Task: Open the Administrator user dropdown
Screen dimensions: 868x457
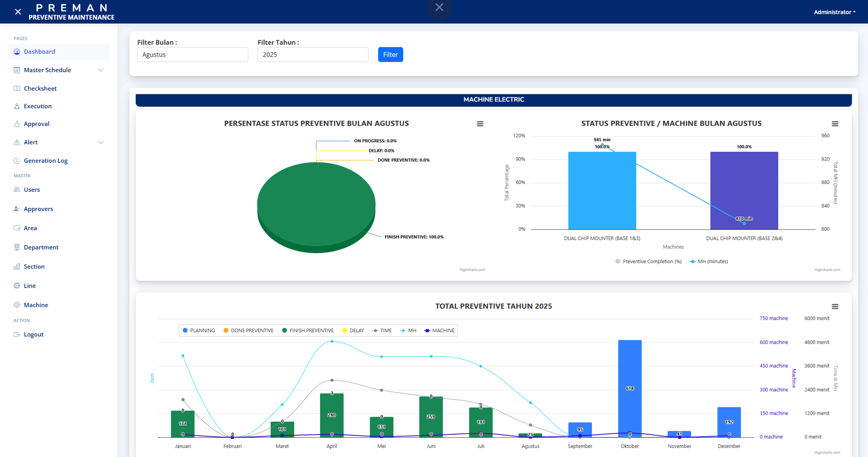Action: 835,12
